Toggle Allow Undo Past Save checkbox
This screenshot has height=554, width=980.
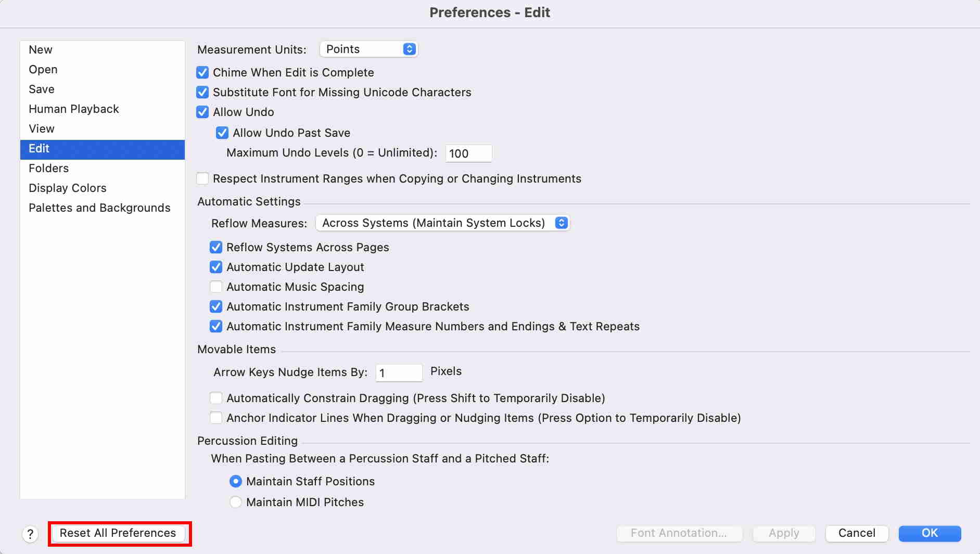pyautogui.click(x=222, y=133)
